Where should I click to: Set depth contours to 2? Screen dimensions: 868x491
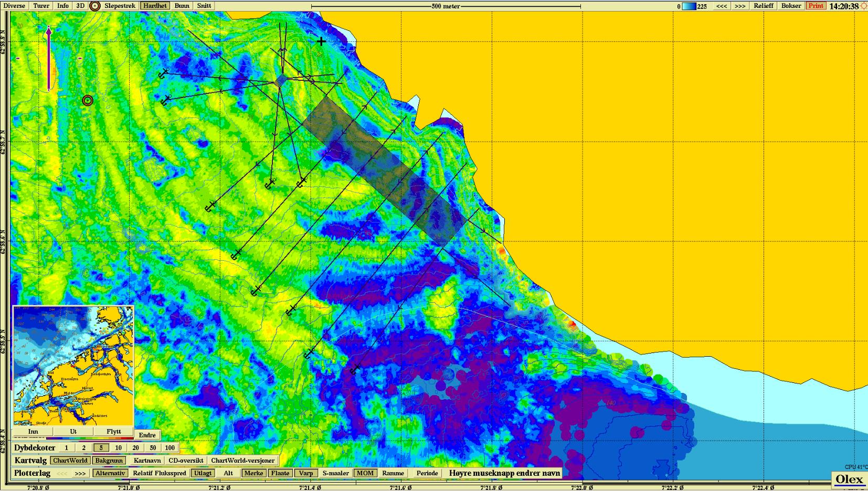tap(83, 448)
